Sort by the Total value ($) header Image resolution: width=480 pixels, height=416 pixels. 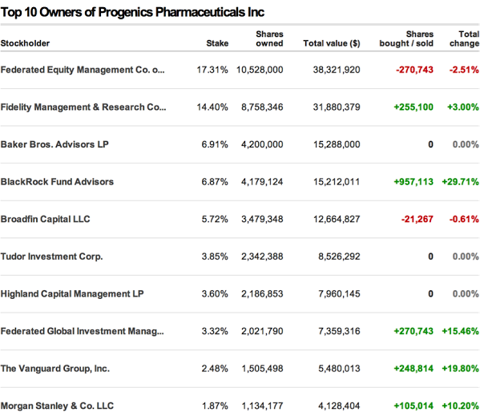point(332,43)
